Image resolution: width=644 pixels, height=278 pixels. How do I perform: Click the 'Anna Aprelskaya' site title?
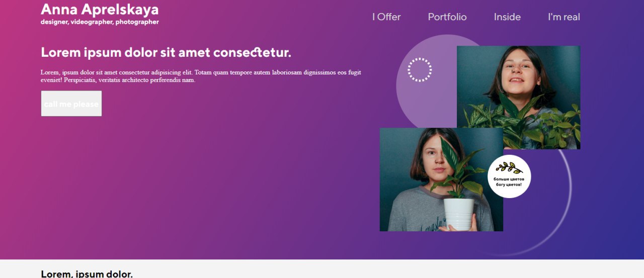coord(100,10)
